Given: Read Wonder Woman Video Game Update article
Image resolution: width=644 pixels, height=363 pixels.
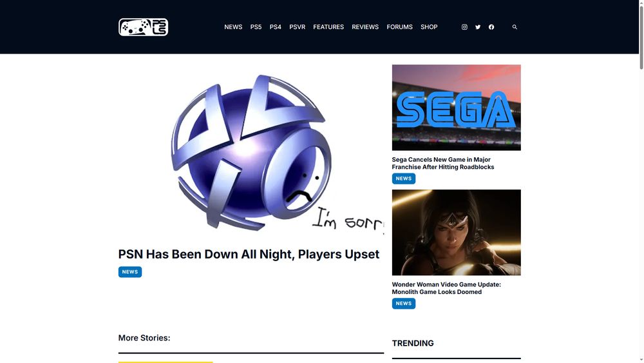Looking at the screenshot, I should point(446,288).
